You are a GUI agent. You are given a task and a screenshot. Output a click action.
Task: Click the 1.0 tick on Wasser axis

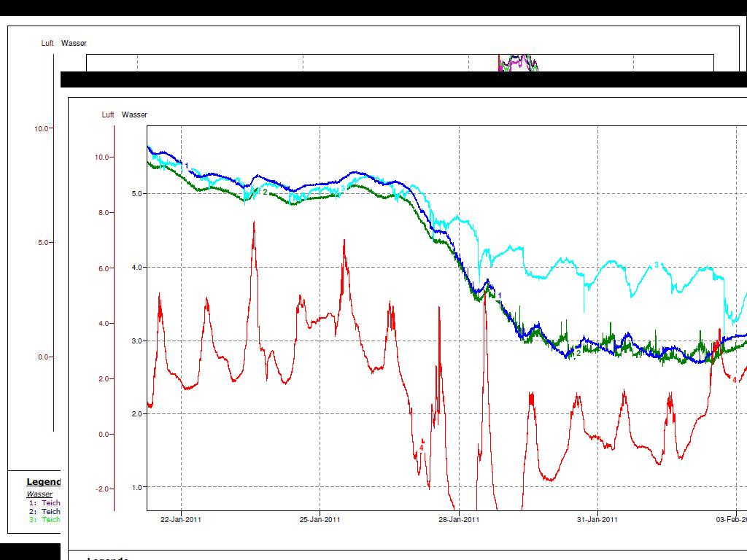[x=137, y=487]
